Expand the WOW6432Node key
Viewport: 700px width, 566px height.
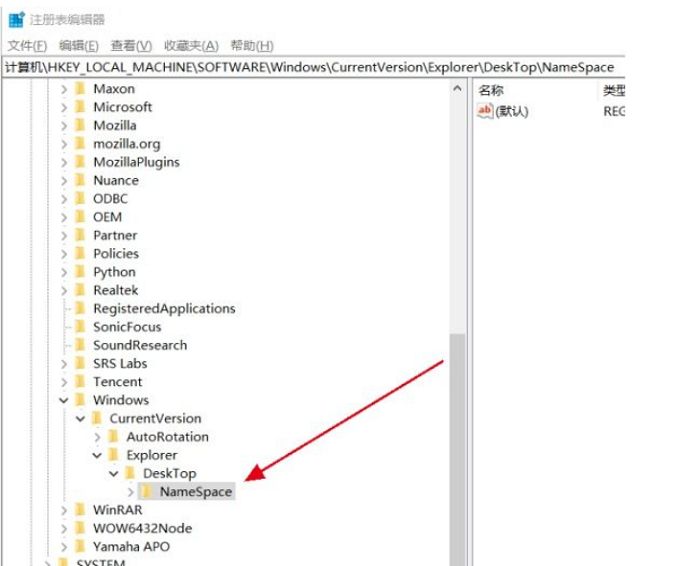64,529
